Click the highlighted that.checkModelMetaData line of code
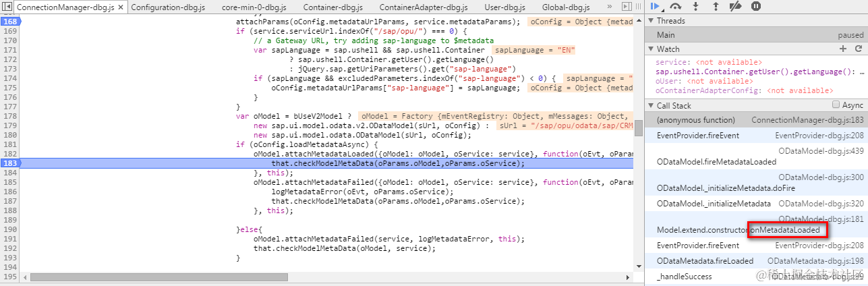 pos(398,163)
